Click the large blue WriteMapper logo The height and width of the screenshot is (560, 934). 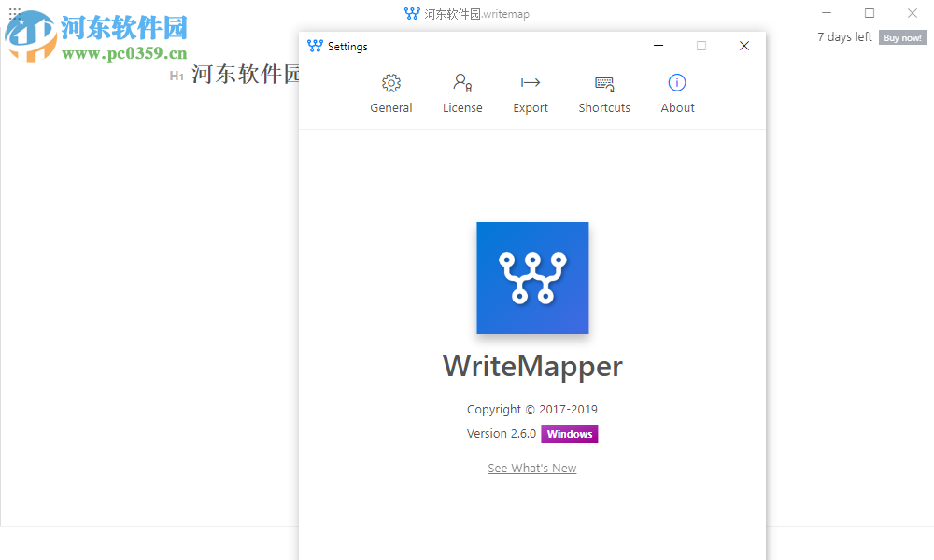[x=532, y=277]
